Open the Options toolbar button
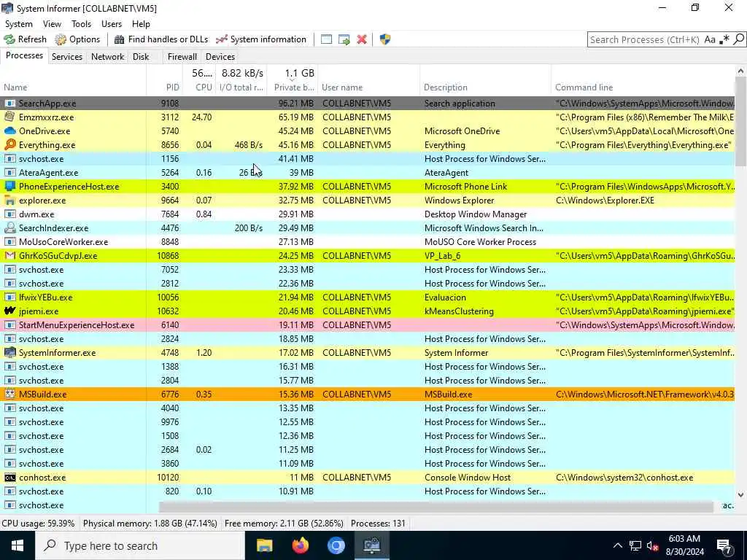 pos(77,39)
